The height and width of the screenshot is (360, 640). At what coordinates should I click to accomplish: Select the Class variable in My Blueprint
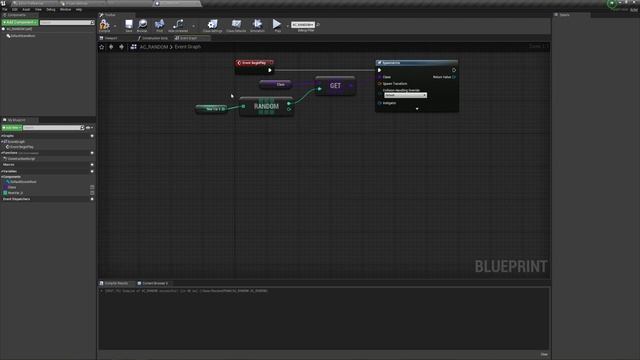coord(10,187)
